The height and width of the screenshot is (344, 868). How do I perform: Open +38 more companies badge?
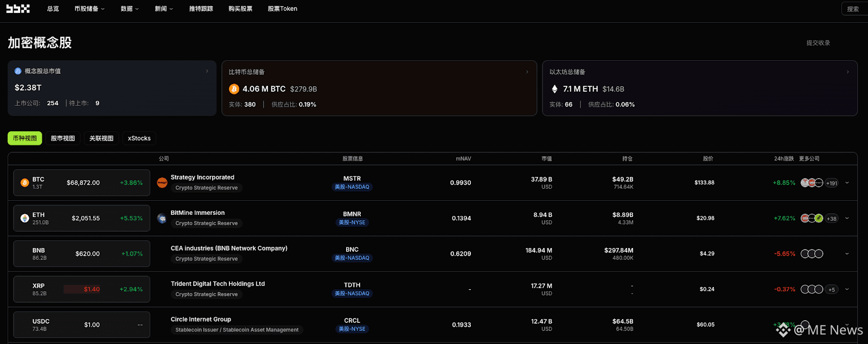832,219
